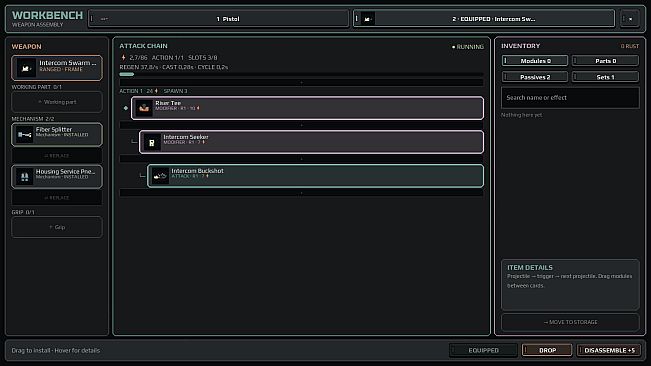
Task: Click the insert slot between Riser Tee and Seeker
Action: [x=301, y=125]
